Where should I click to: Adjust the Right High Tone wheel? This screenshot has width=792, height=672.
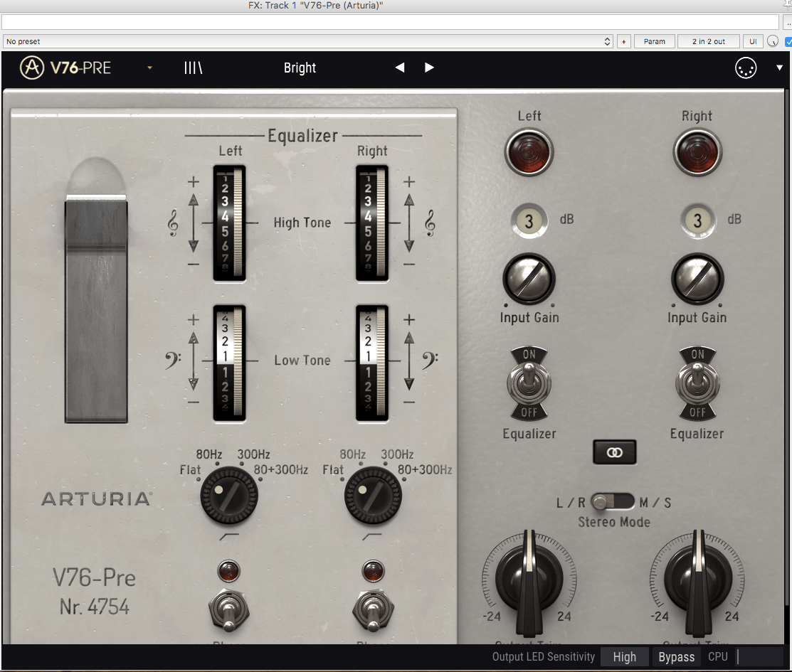point(372,223)
